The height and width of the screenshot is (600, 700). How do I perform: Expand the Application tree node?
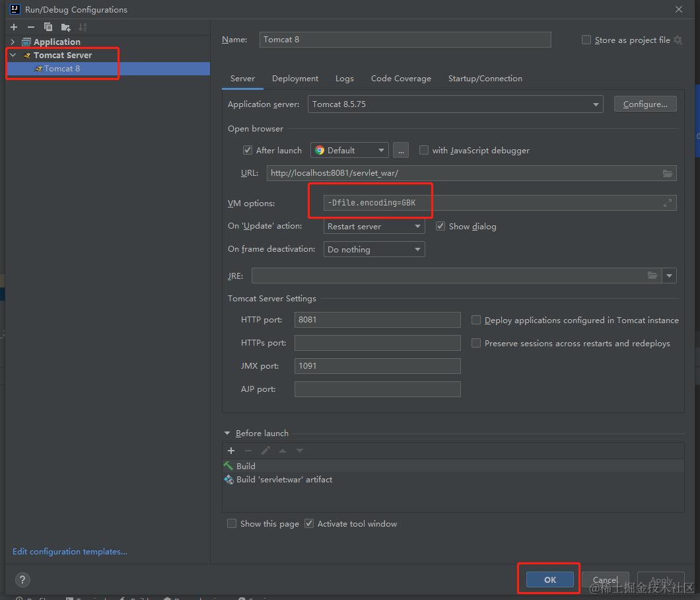tap(13, 42)
